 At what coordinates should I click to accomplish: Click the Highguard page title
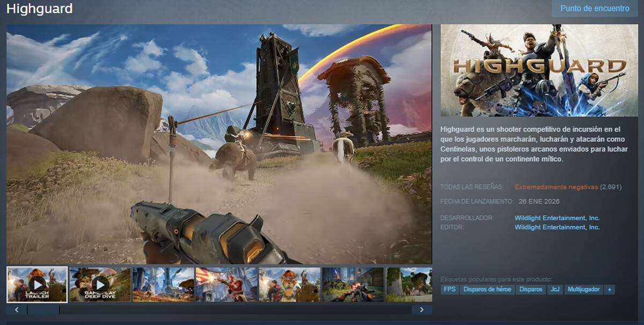(x=39, y=9)
